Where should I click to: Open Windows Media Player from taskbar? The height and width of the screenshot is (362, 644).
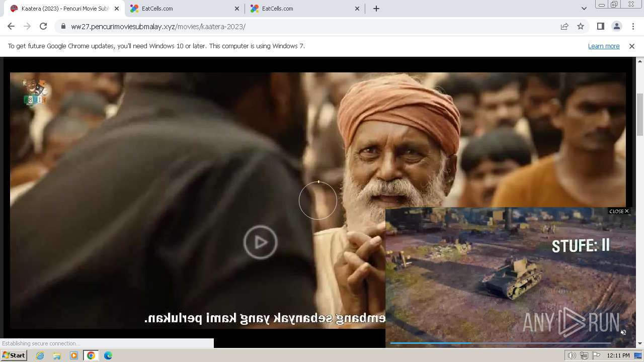click(74, 355)
